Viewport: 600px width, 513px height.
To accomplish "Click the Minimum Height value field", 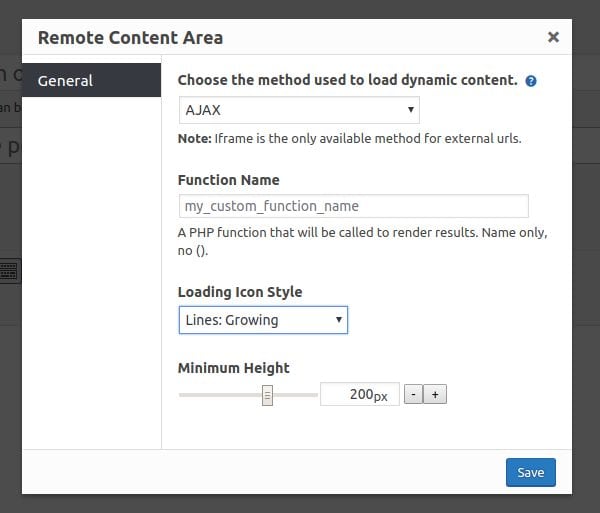I will click(x=360, y=394).
